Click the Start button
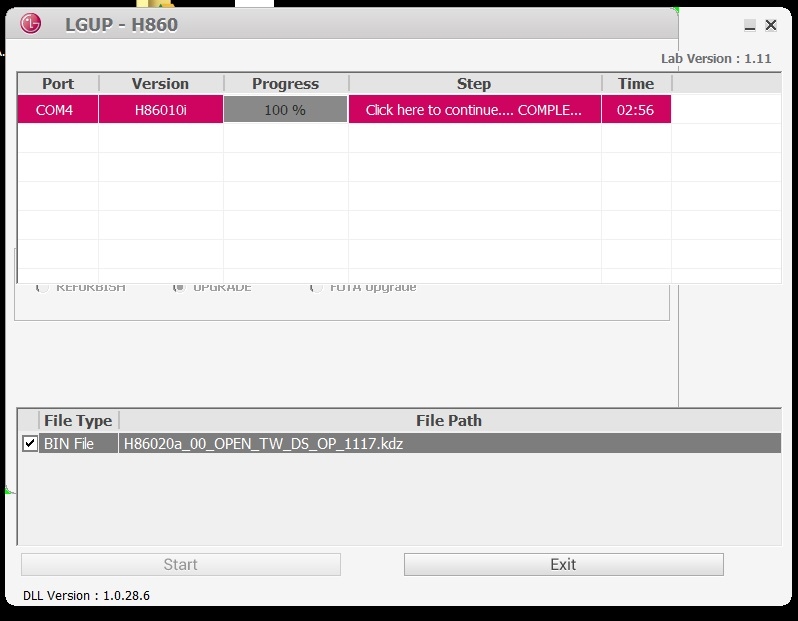 pyautogui.click(x=181, y=564)
